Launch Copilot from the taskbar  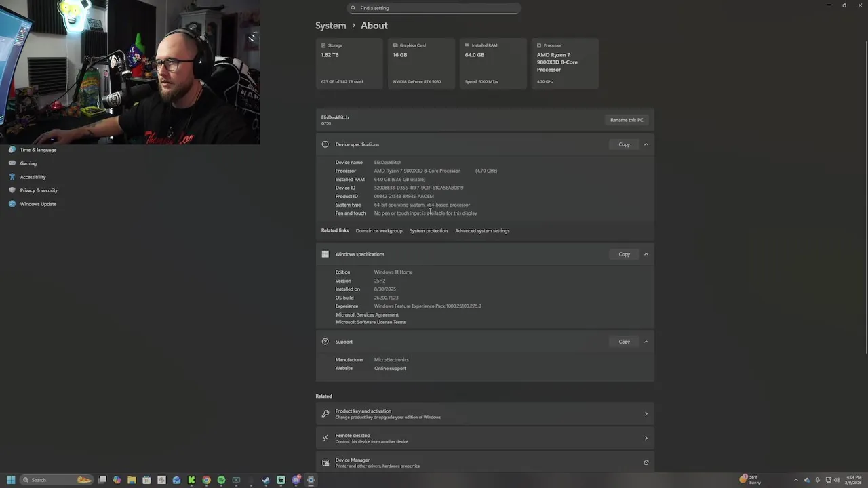tap(117, 480)
